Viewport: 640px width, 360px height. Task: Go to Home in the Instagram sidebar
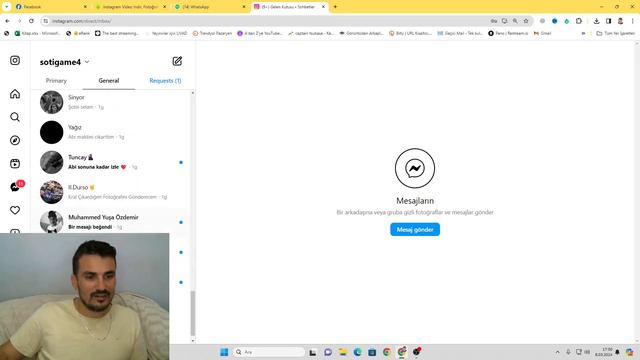tap(15, 94)
